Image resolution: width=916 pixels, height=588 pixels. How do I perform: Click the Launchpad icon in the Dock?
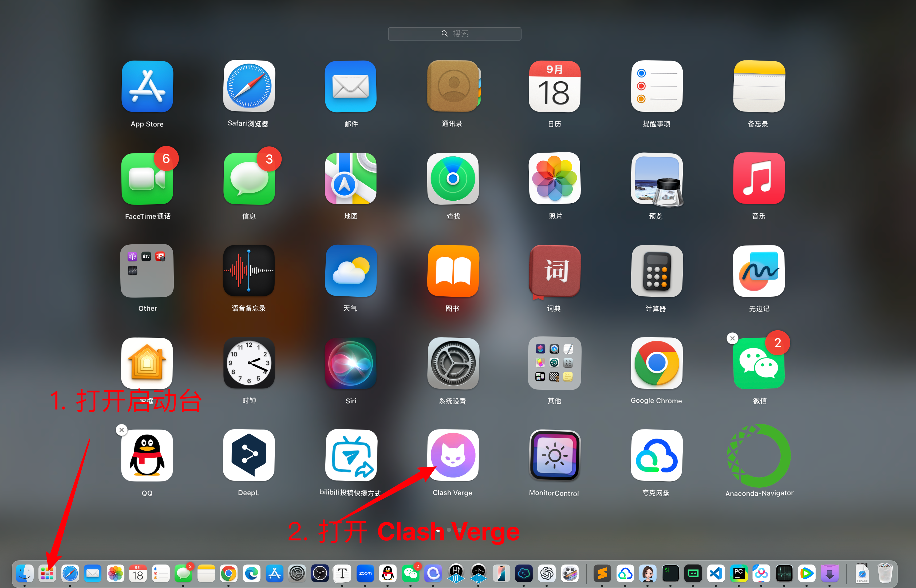pos(47,573)
